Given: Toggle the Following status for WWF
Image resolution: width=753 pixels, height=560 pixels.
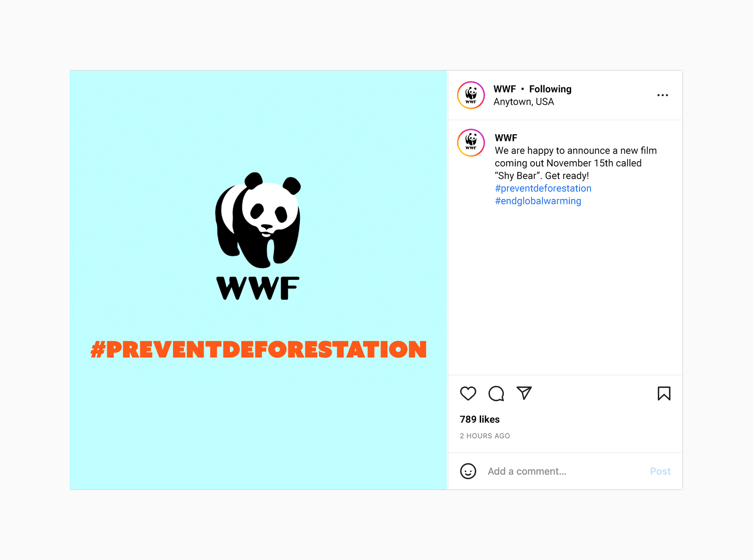Looking at the screenshot, I should (x=550, y=89).
